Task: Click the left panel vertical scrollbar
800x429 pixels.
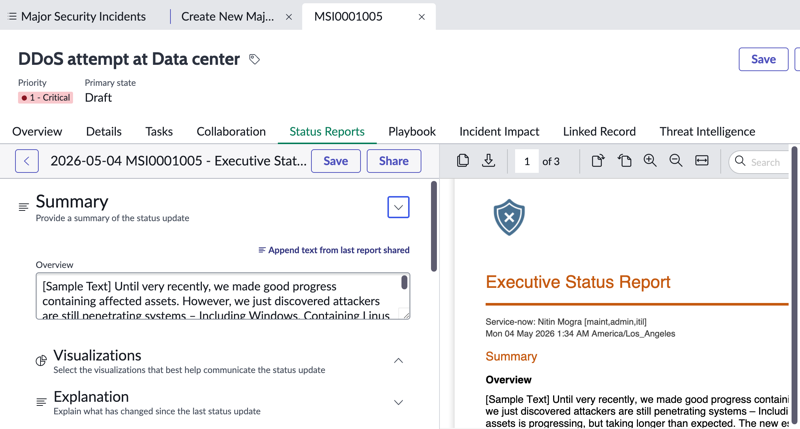Action: [x=434, y=226]
